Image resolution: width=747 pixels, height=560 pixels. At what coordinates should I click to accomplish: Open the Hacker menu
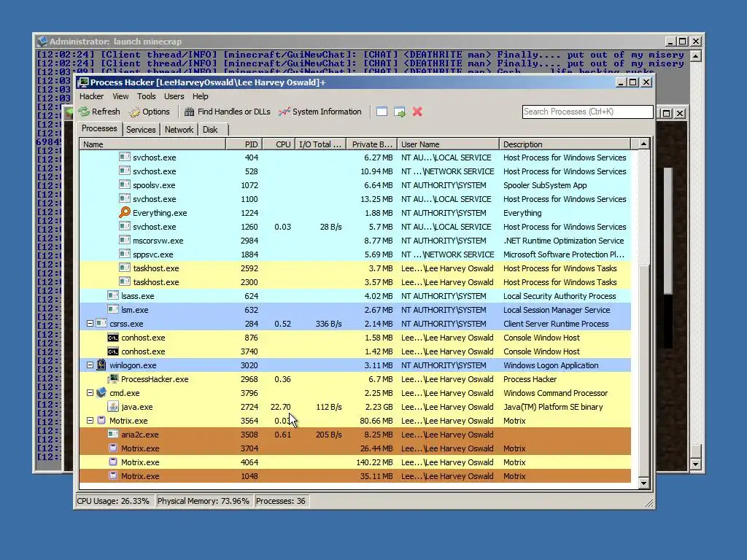91,96
